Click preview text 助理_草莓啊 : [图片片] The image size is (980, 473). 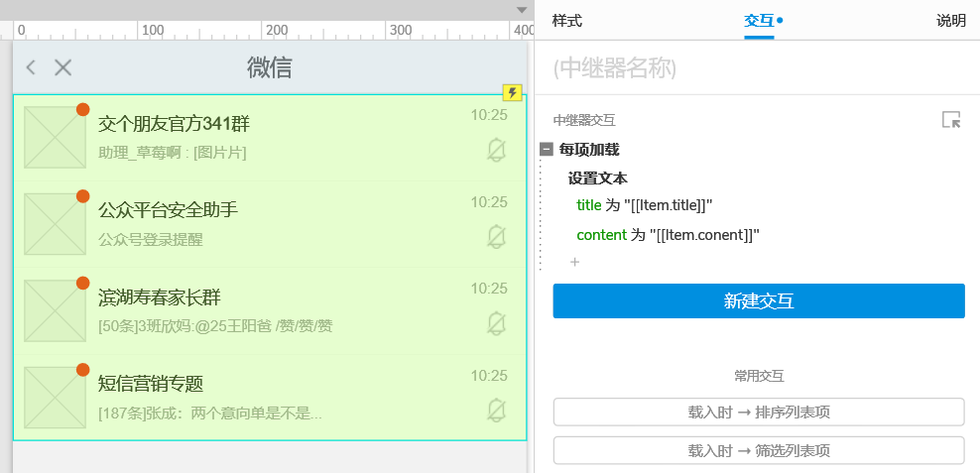172,153
